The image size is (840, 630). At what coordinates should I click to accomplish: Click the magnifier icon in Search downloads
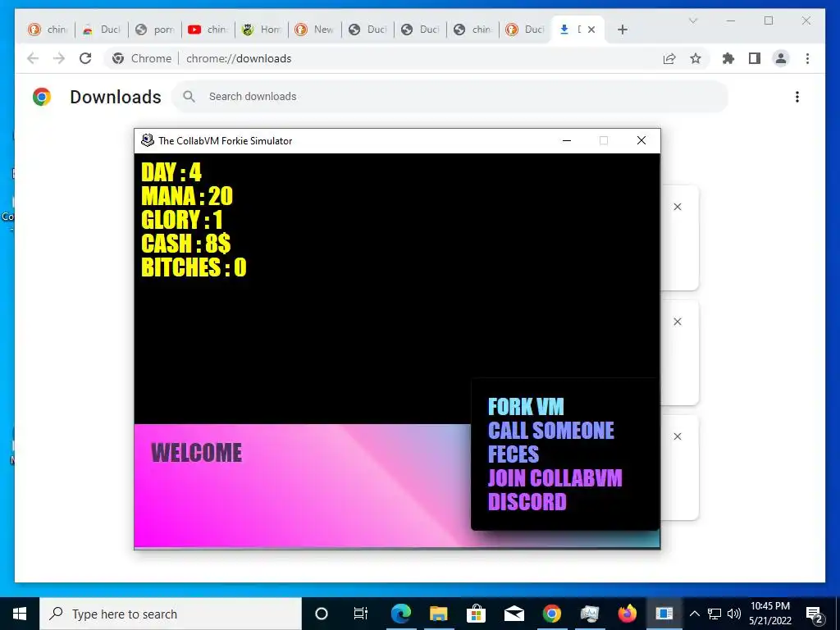189,97
